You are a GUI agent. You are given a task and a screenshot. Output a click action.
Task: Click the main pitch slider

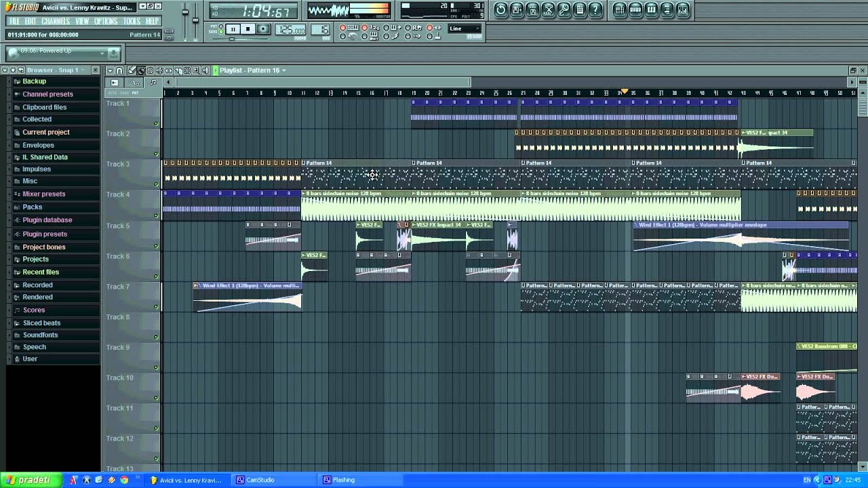(195, 20)
